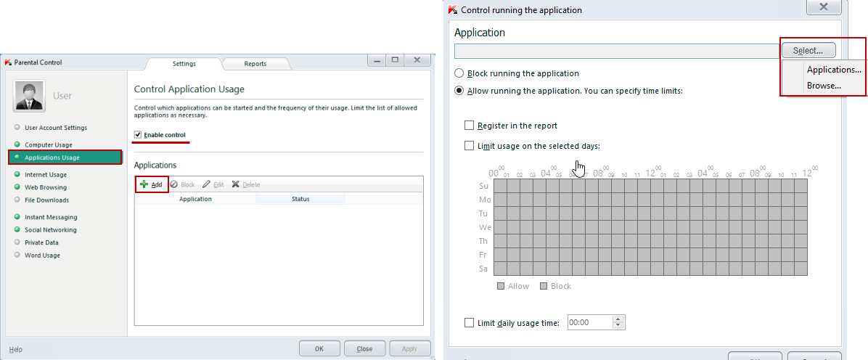The height and width of the screenshot is (360, 868).
Task: Click the Block toolbar button
Action: 182,184
